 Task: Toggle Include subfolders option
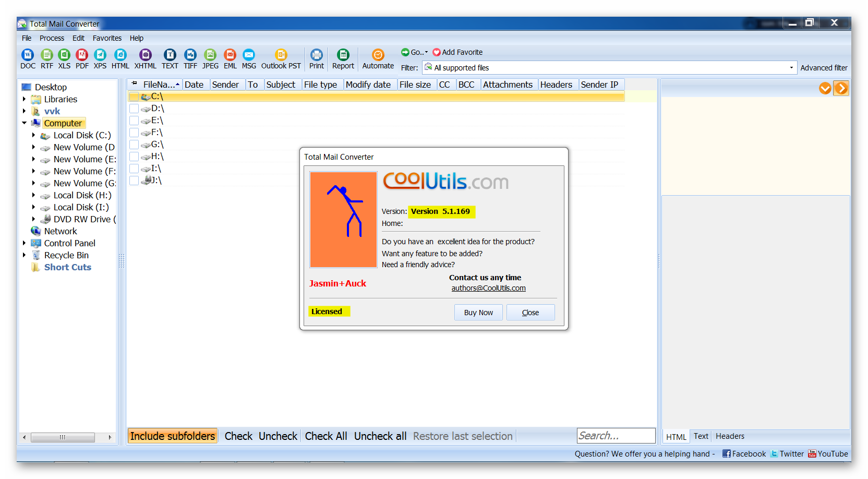(x=173, y=436)
